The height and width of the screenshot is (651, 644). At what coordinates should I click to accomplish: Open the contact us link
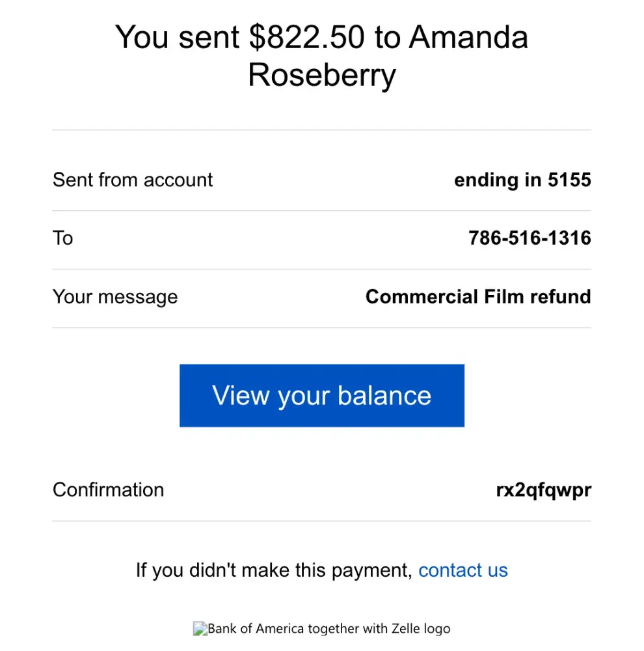463,570
